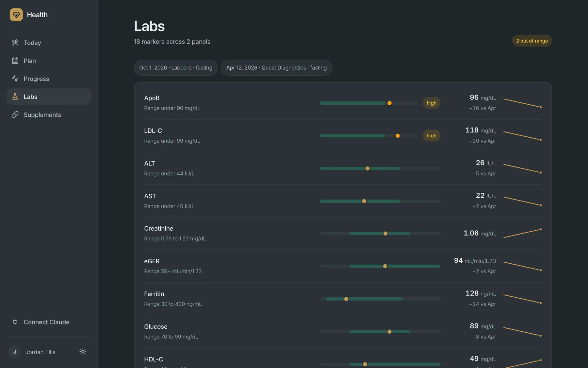The height and width of the screenshot is (368, 588).
Task: Select Apr 12, 2026 Quest Diagnostics chip
Action: coord(276,68)
